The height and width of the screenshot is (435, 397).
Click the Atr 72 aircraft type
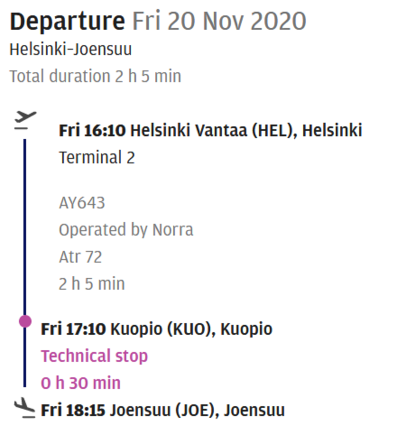[80, 257]
